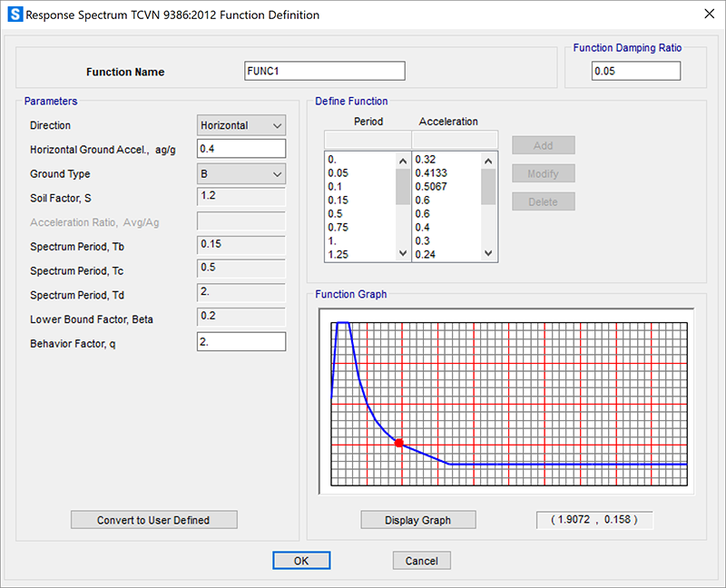Select acceleration value 0.5067 in the list
The image size is (726, 588).
(432, 187)
